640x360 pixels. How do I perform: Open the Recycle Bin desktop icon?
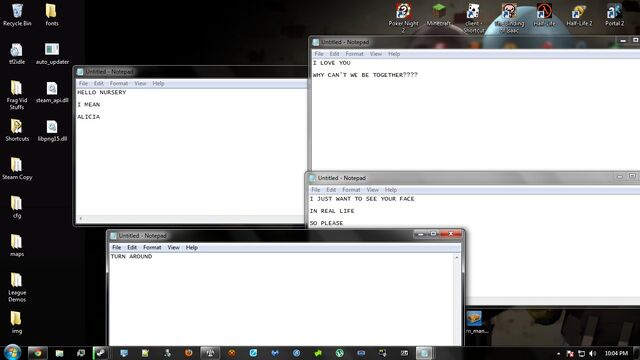17,15
